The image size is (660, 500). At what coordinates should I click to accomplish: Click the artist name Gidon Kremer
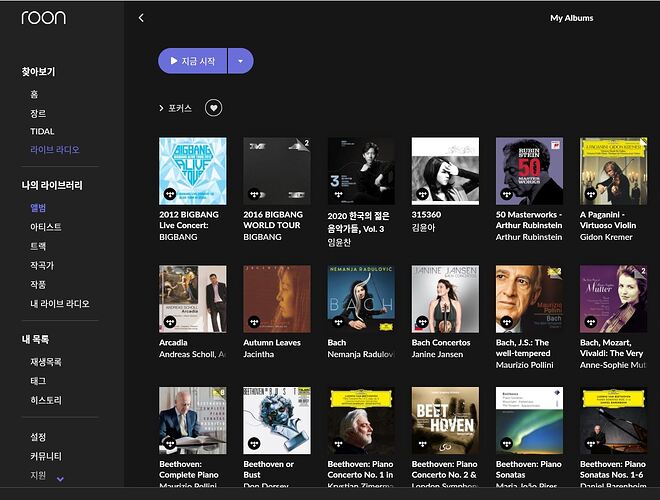coord(606,237)
